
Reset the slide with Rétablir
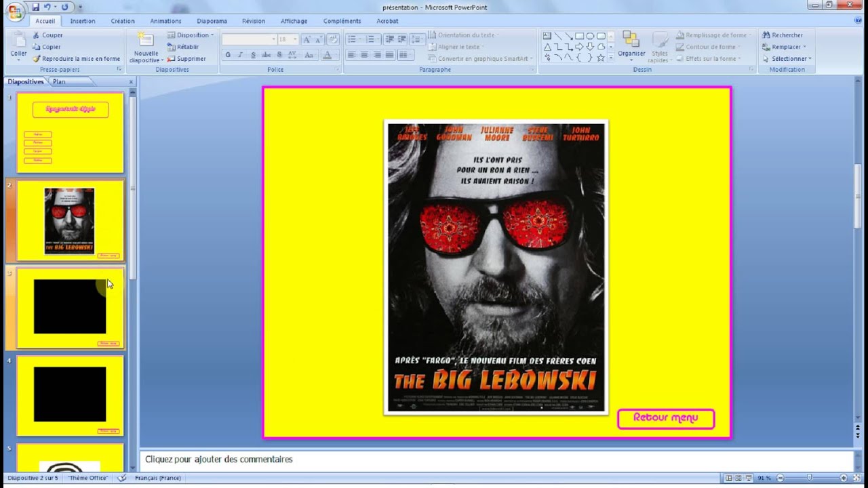point(182,47)
